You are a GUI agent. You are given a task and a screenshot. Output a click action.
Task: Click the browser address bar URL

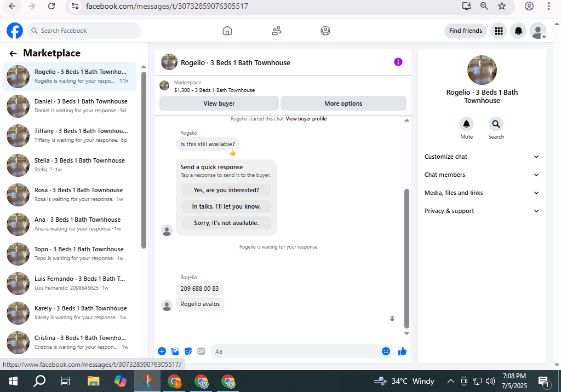(167, 6)
